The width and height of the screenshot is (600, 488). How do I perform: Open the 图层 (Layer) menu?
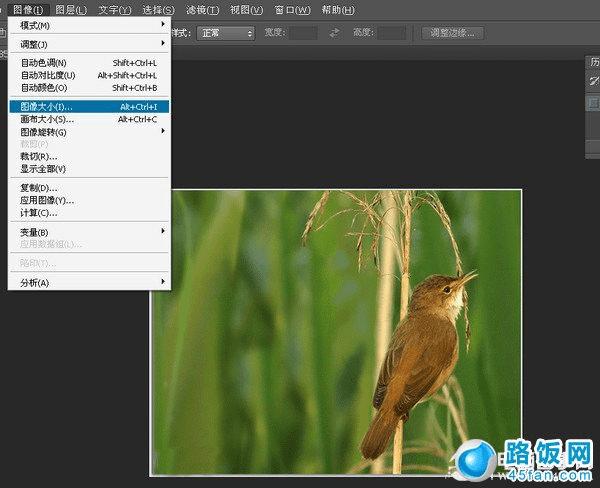(72, 9)
